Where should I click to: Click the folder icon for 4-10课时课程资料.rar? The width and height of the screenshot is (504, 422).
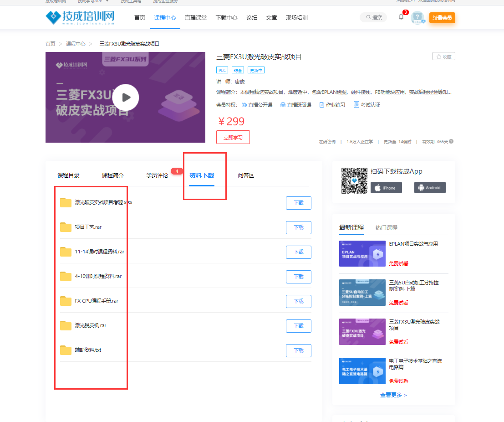point(66,276)
